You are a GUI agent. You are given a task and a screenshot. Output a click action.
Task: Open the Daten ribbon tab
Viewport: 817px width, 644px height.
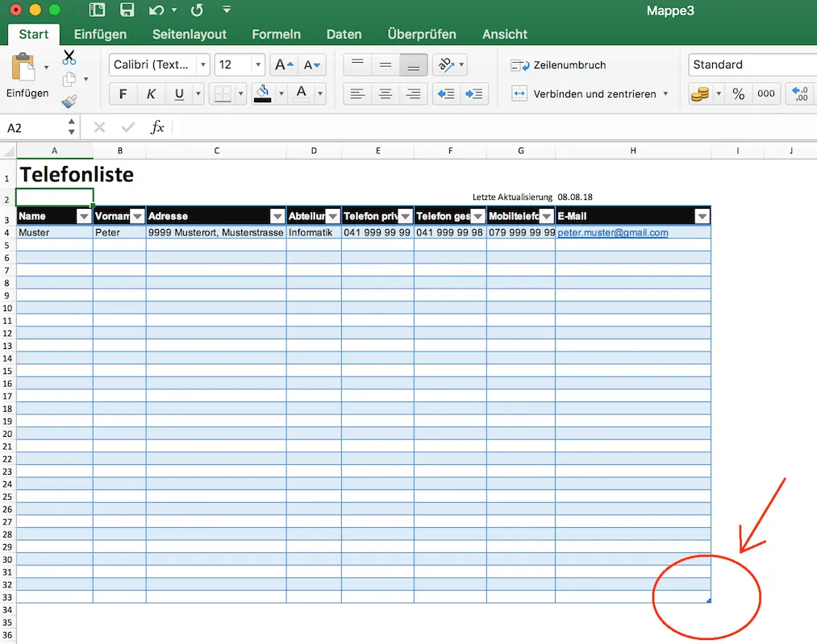pos(344,35)
